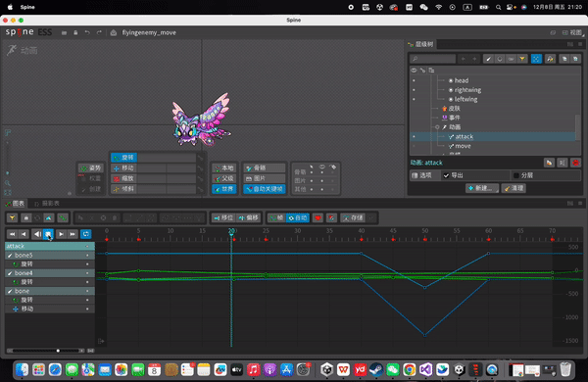Toggle blue center-on-selection tree icon
Screen dimensions: 588x382
coord(537,59)
